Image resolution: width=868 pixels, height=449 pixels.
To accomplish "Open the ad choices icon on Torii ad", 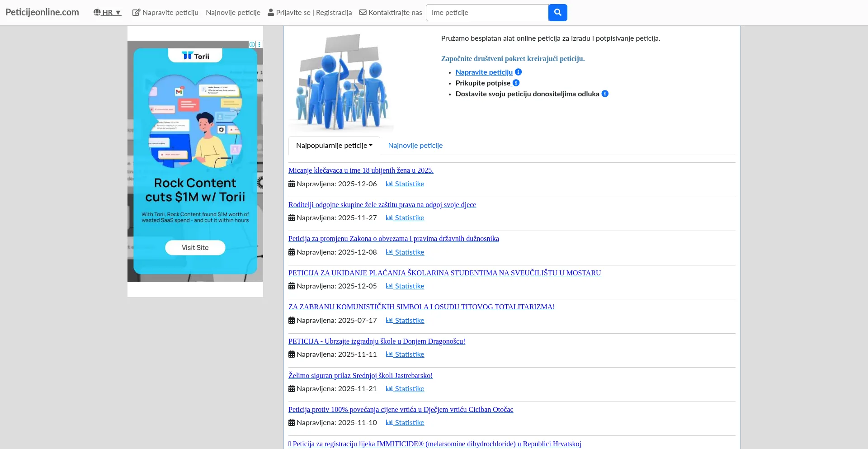I will (x=252, y=44).
